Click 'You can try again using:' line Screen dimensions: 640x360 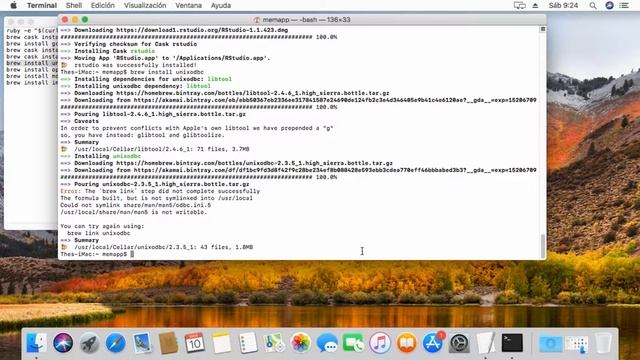tap(102, 226)
